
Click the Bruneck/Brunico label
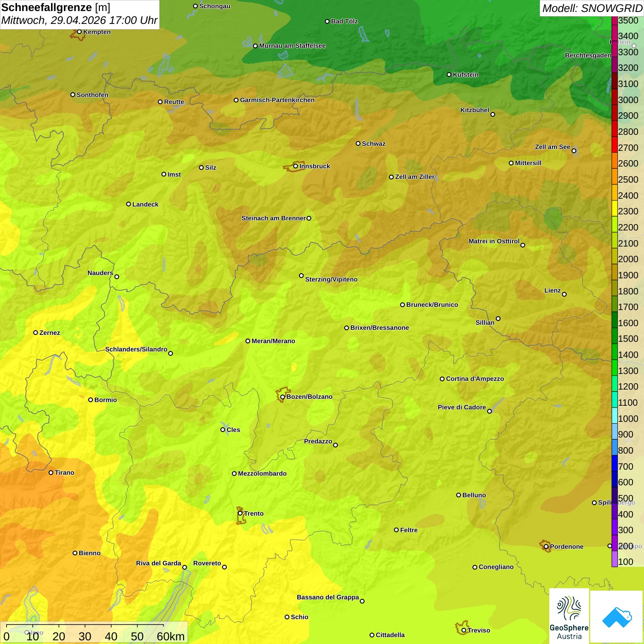tap(432, 305)
